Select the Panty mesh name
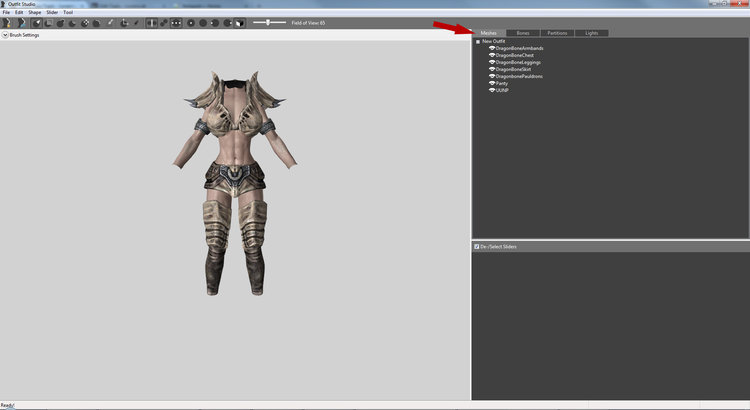Image resolution: width=750 pixels, height=410 pixels. coord(502,83)
